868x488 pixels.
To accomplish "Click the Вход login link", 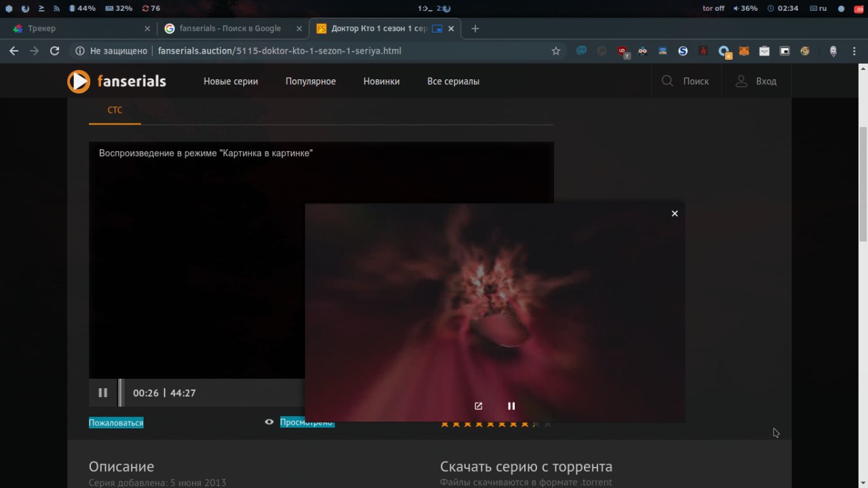I will coord(766,81).
